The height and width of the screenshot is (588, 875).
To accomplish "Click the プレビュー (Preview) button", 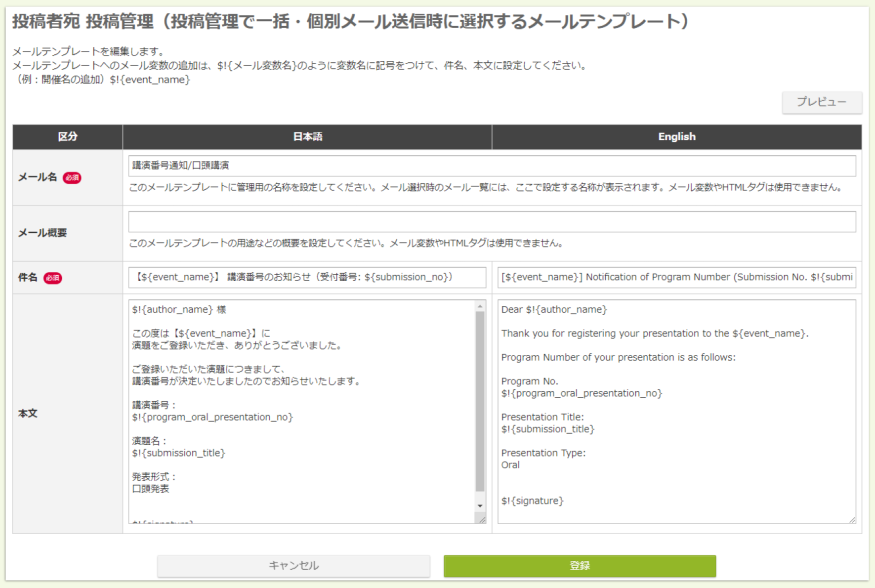I will click(821, 102).
